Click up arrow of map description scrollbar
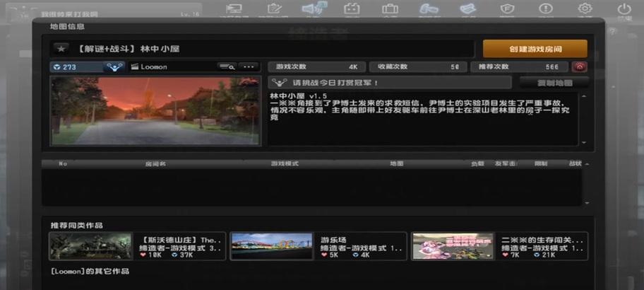Viewport: 644px width, 290px height. (x=584, y=96)
